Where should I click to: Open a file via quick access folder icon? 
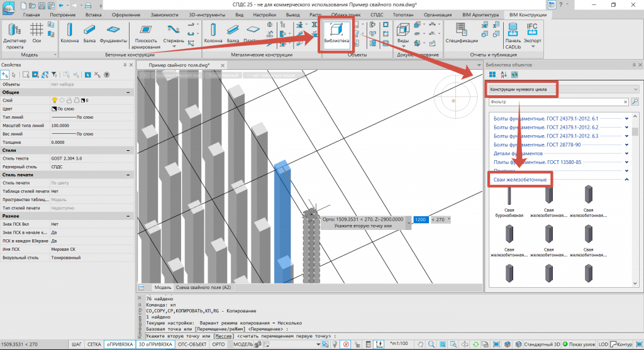[33, 5]
